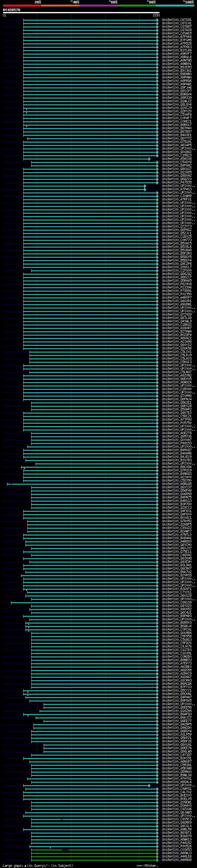This screenshot has width=197, height=868.
Task: Click the white query sequence bar
Action: [x=81, y=12]
